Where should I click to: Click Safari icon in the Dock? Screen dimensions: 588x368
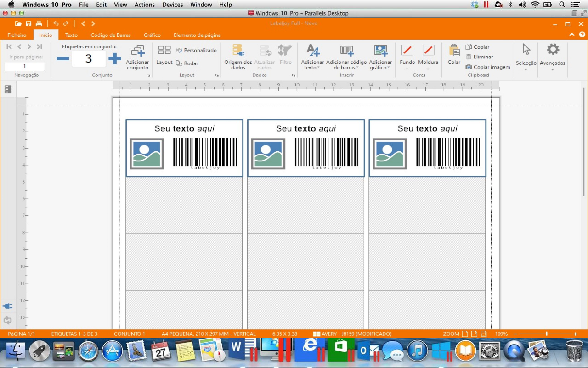(88, 351)
